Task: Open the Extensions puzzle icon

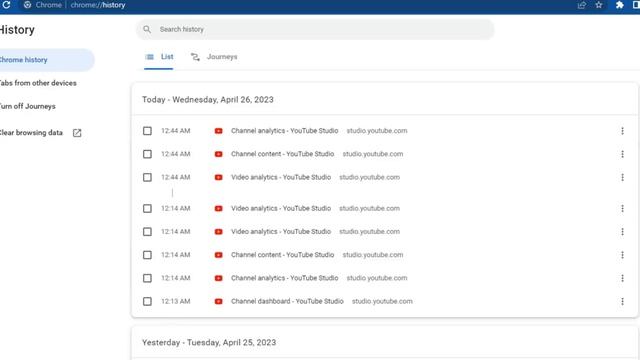Action: click(620, 5)
